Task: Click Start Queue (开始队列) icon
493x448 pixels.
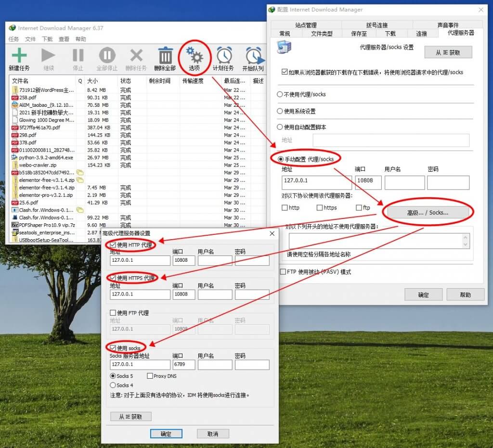Action: [x=254, y=55]
